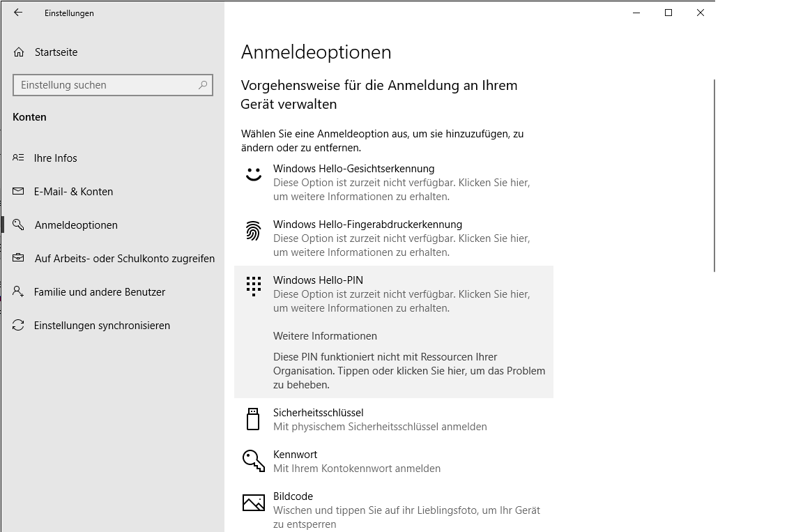Screen dimensions: 803x532
Task: Click the Einstellungen window title text
Action: (x=69, y=13)
